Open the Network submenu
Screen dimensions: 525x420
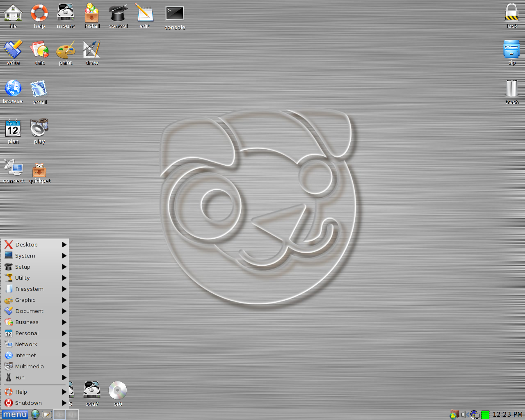click(x=35, y=344)
